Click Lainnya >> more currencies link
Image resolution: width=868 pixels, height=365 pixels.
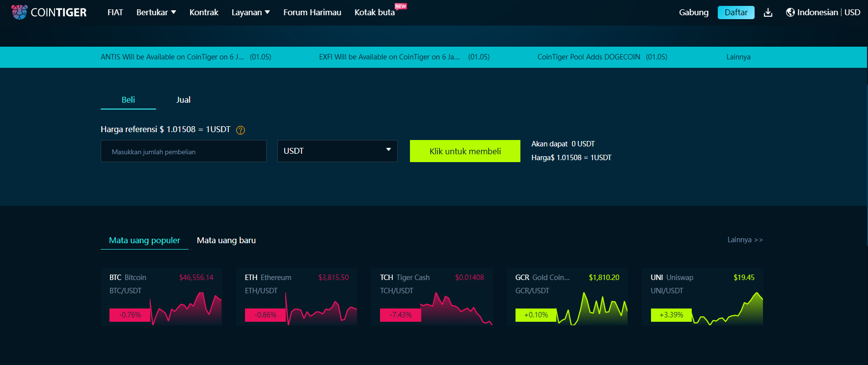[745, 240]
